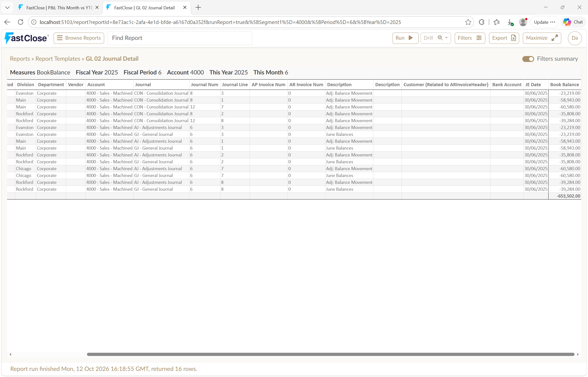The width and height of the screenshot is (588, 377).
Task: Open the tab search chevron
Action: pos(7,8)
